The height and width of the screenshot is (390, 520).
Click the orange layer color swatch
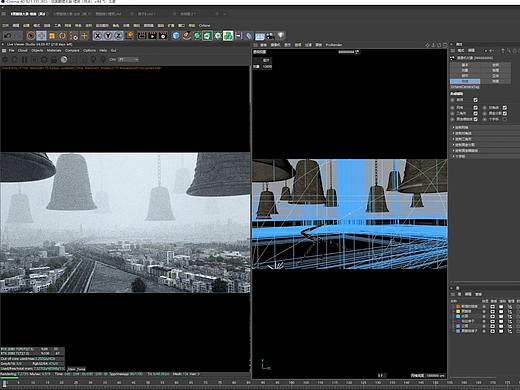coord(458,306)
